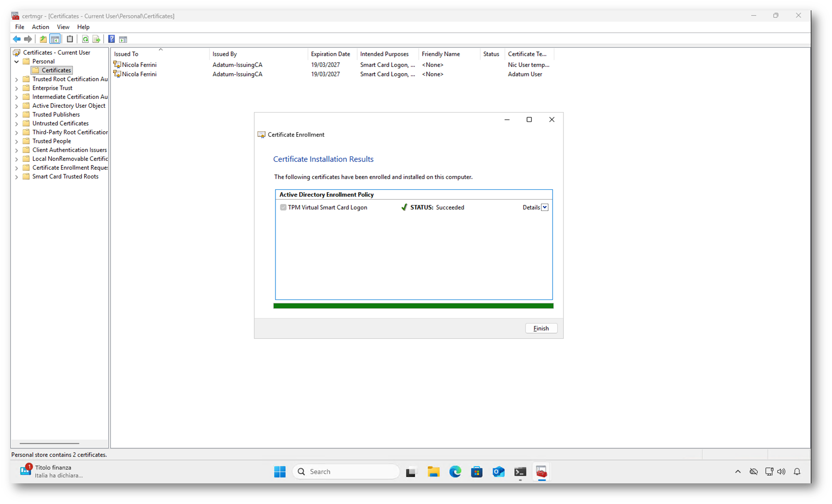The width and height of the screenshot is (832, 504).
Task: Click the Show/Hide Action Pane icon
Action: [x=123, y=39]
